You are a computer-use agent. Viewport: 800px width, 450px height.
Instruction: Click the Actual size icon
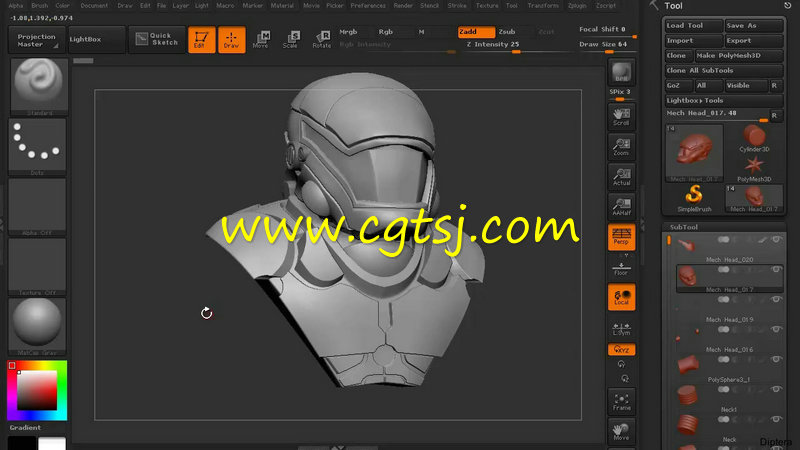tap(621, 177)
